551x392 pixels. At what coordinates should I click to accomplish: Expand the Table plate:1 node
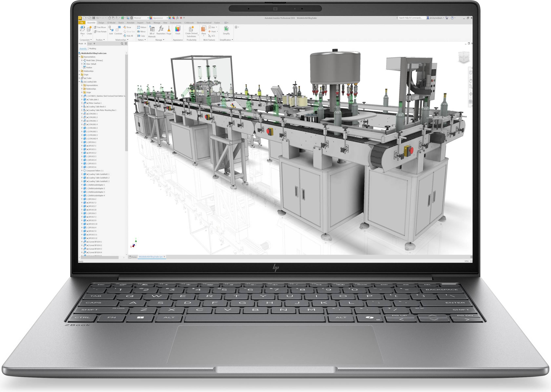pos(82,100)
